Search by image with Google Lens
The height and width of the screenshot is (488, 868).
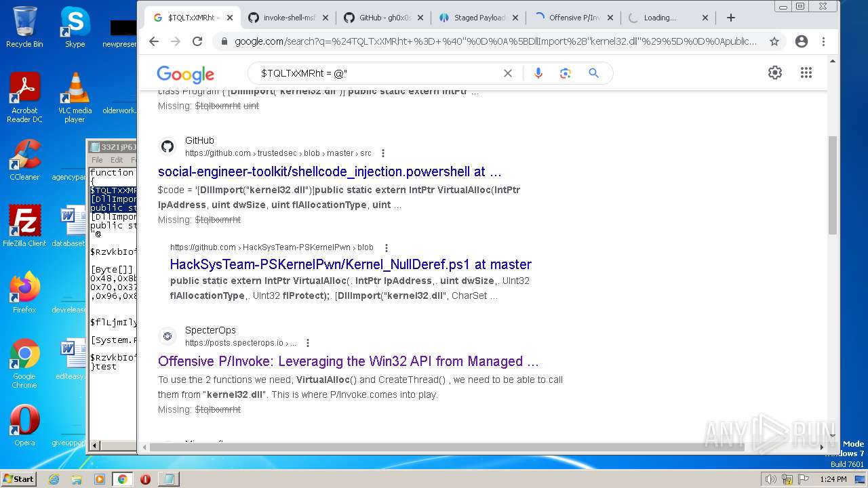(x=566, y=73)
